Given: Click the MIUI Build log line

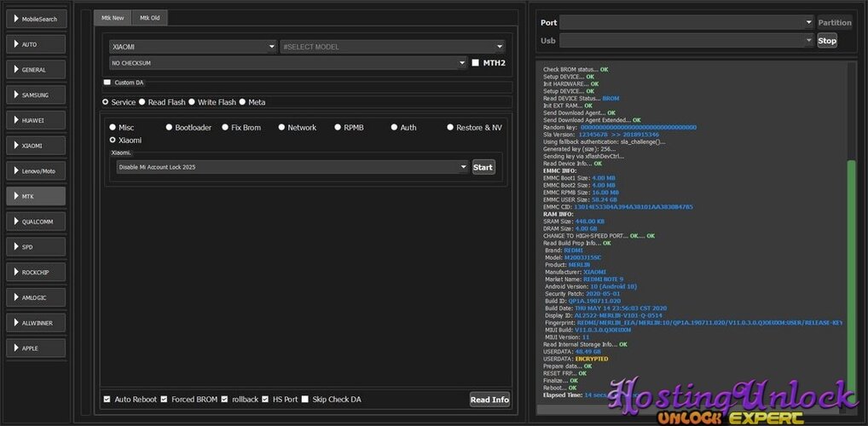Looking at the screenshot, I should (587, 330).
